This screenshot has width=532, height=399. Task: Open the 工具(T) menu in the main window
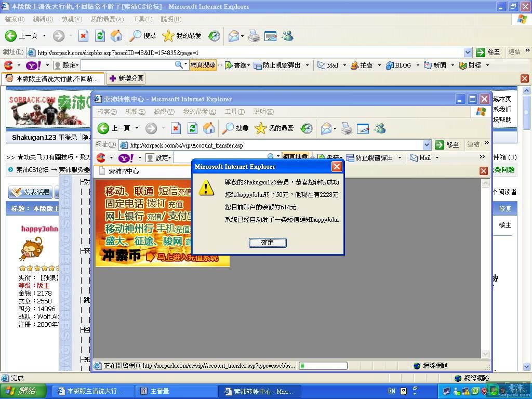pyautogui.click(x=142, y=19)
